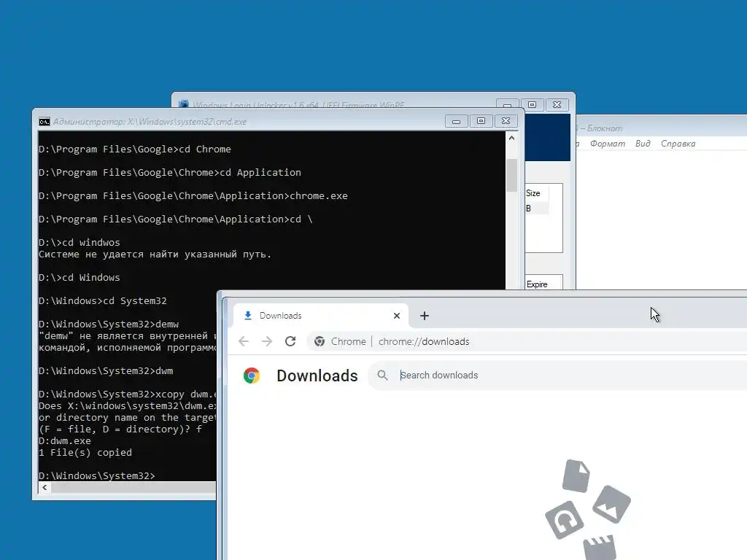Image resolution: width=747 pixels, height=560 pixels.
Task: Maximize the cmd.exe window
Action: tap(481, 121)
